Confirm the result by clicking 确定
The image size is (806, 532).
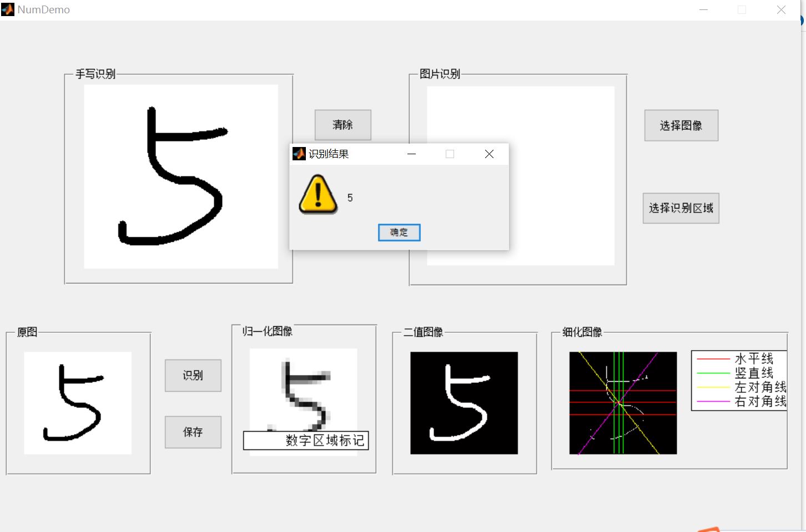(x=399, y=232)
